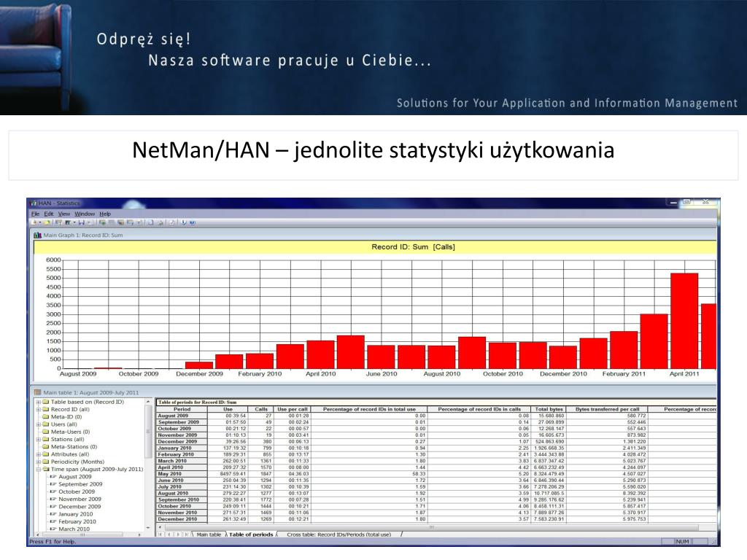
Task: Expand the Users (all) tree node
Action: point(38,424)
